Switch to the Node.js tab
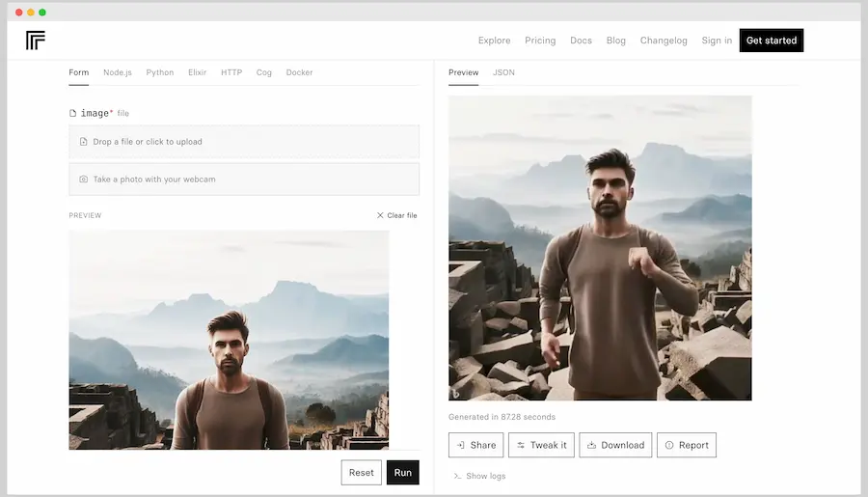The height and width of the screenshot is (497, 868). 118,72
